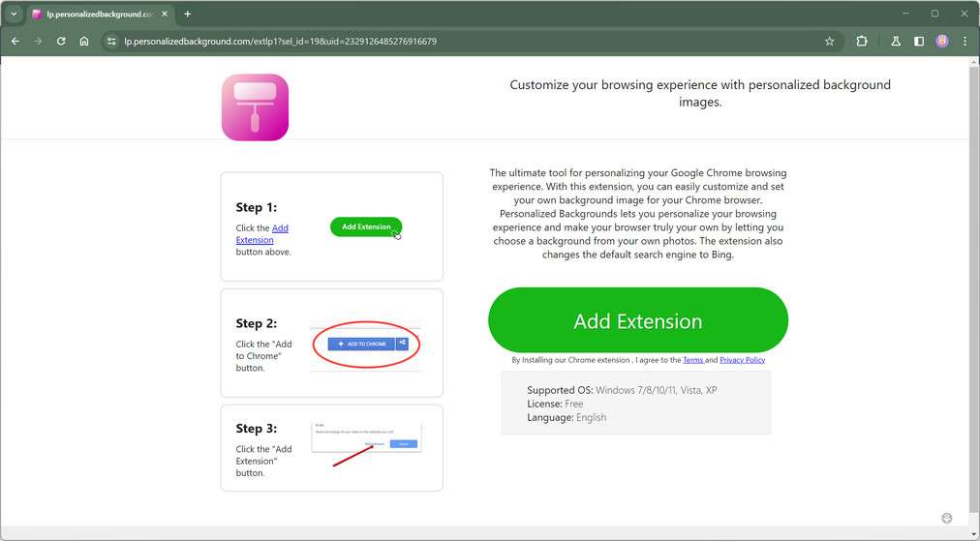Click the browser Back arrow
980x541 pixels.
[x=15, y=42]
